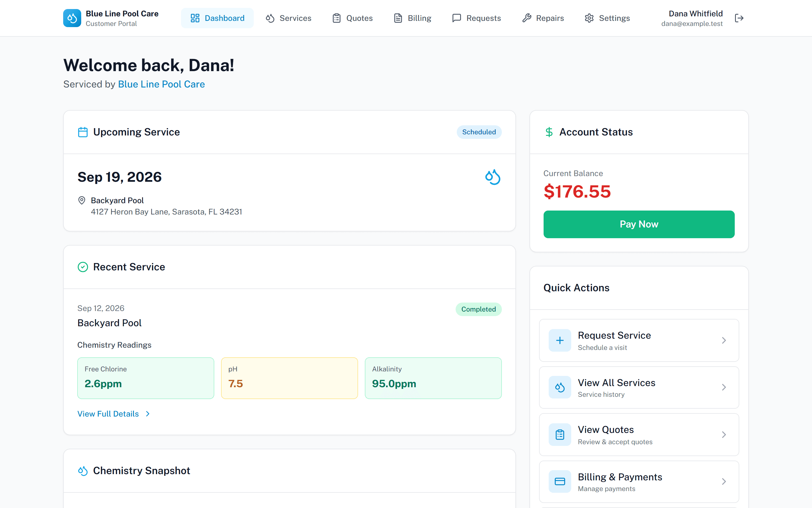Follow the Blue Line Pool Care link
812x508 pixels.
point(161,84)
